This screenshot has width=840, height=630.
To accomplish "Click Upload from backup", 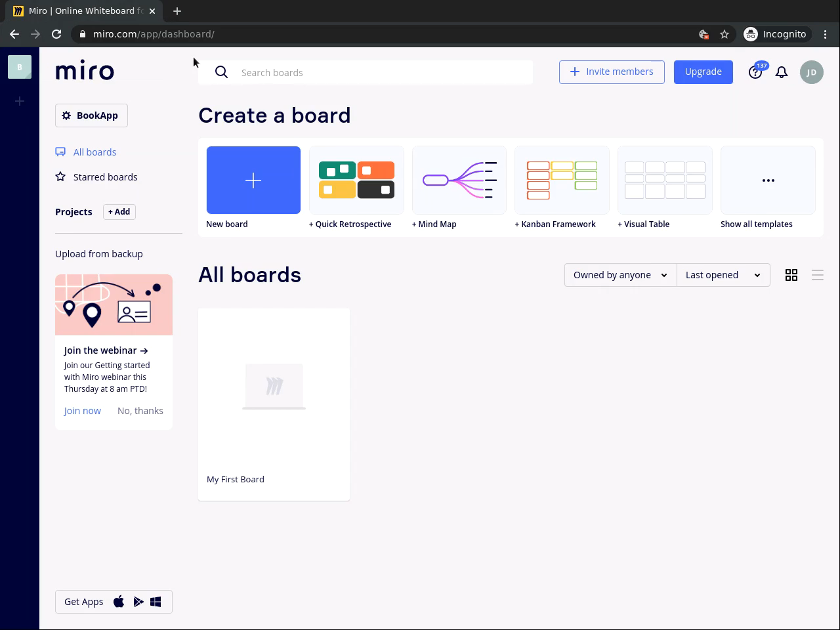I will (x=99, y=254).
